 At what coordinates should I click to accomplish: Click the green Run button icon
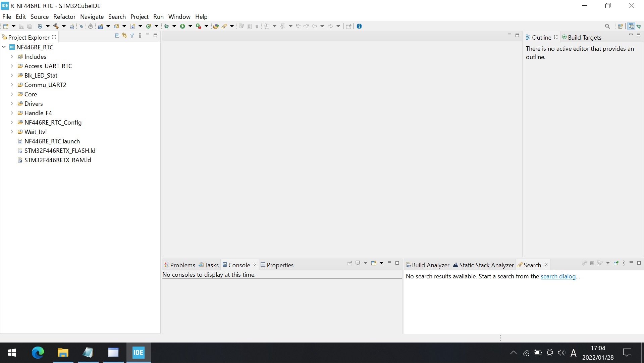pyautogui.click(x=182, y=26)
